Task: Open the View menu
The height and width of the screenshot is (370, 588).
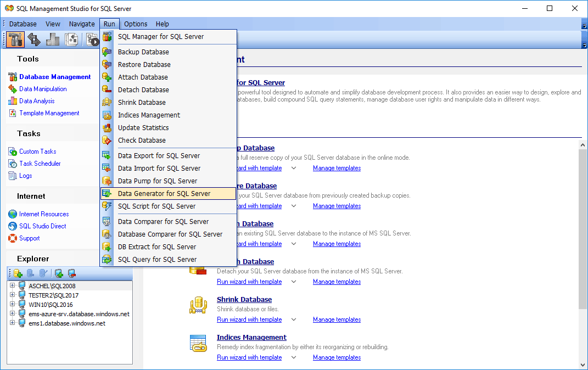Action: click(x=53, y=24)
